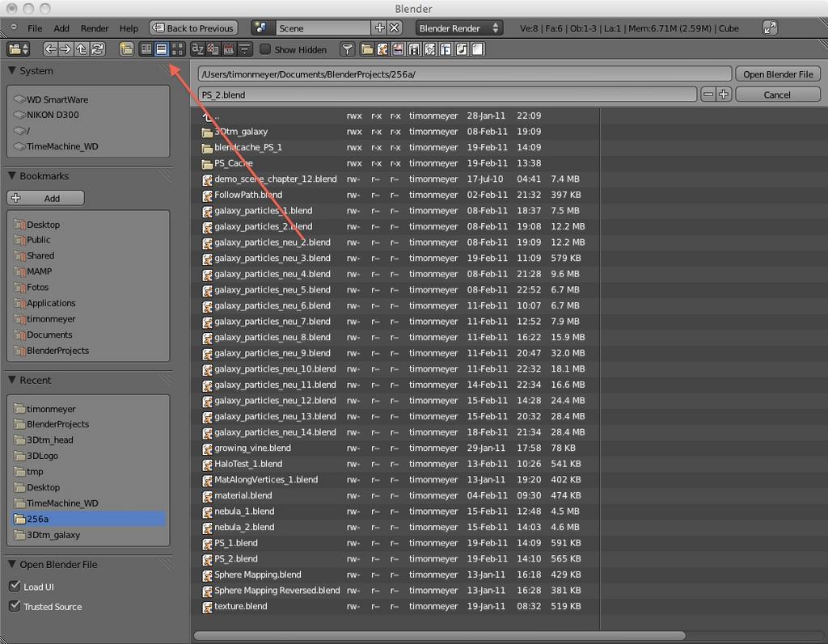828x644 pixels.
Task: Toggle .blend files filter
Action: (382, 49)
